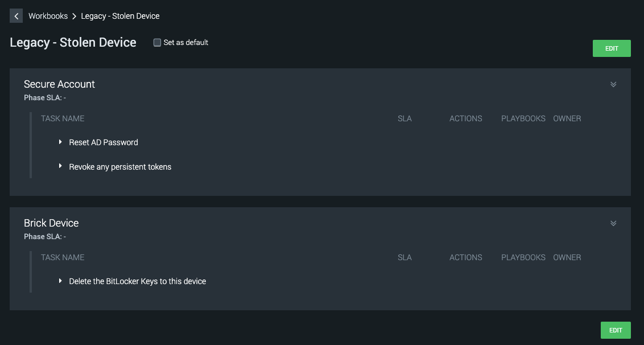Select Delete the BitLocker Keys task text
644x345 pixels.
tap(137, 281)
